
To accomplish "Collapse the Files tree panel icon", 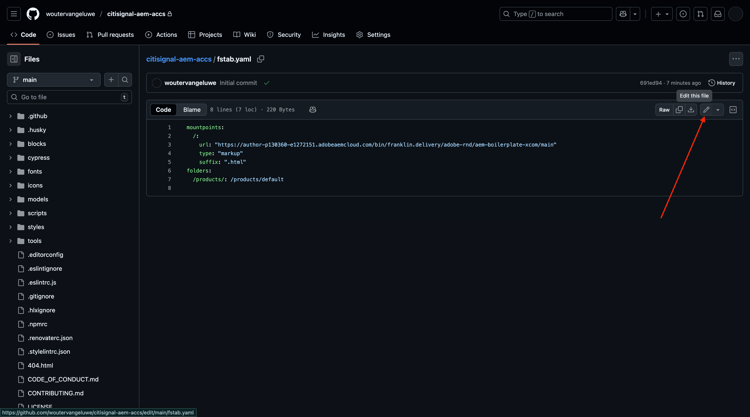I will point(14,59).
